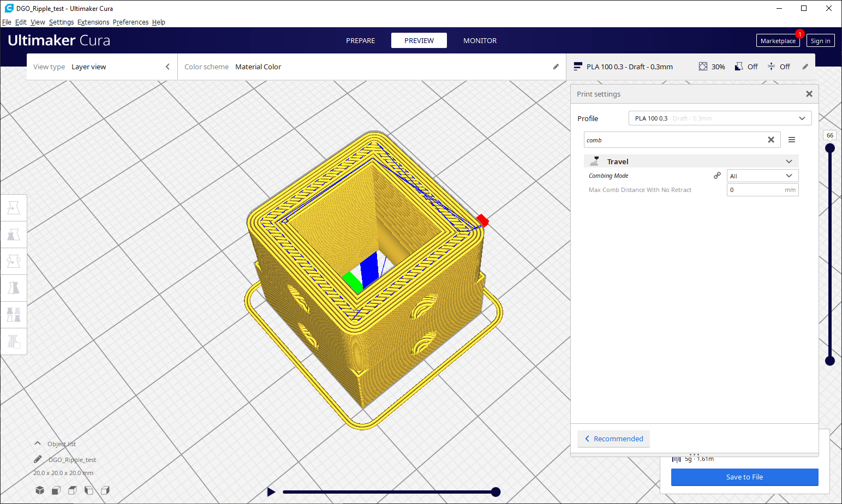Click pencil icon next to DGO_Ripple_test

pyautogui.click(x=38, y=459)
